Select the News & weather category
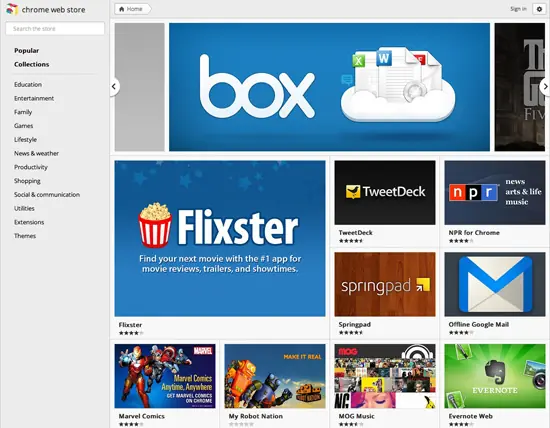The width and height of the screenshot is (550, 428). tap(36, 153)
